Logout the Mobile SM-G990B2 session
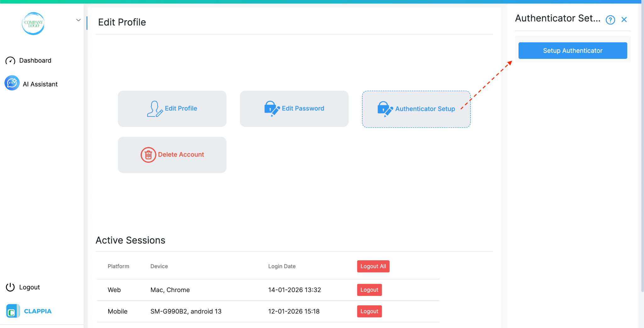This screenshot has width=644, height=328. point(369,311)
